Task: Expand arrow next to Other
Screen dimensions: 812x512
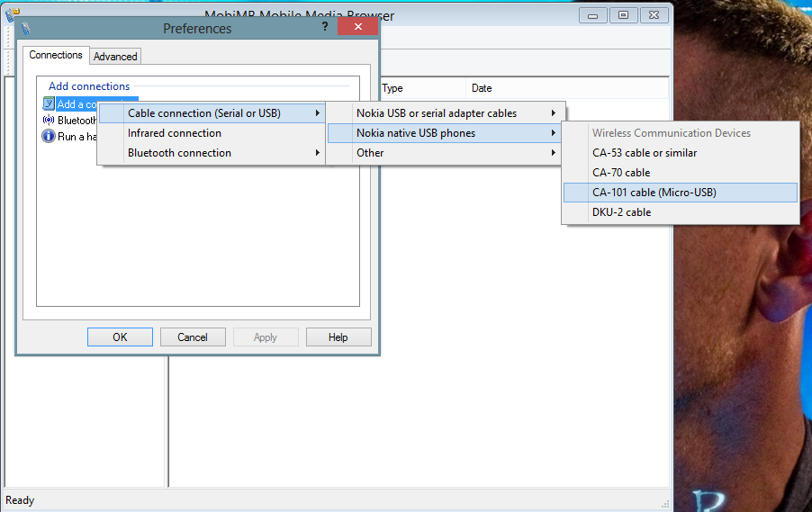Action: pos(553,153)
